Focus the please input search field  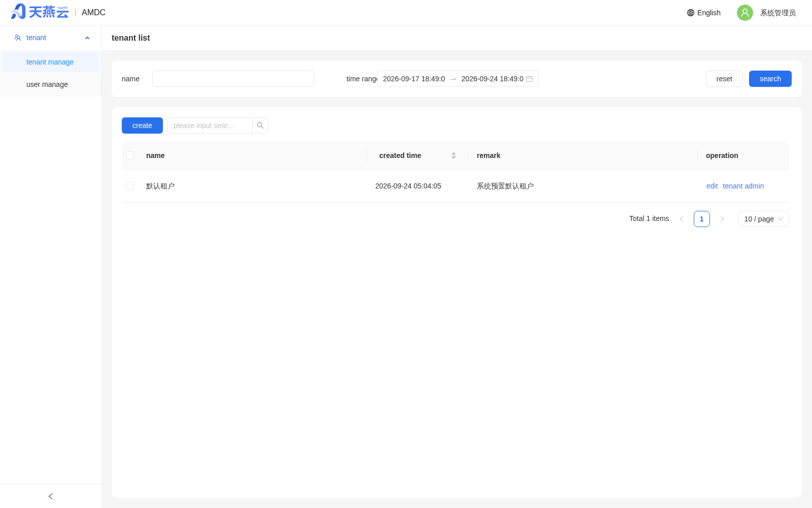point(210,125)
